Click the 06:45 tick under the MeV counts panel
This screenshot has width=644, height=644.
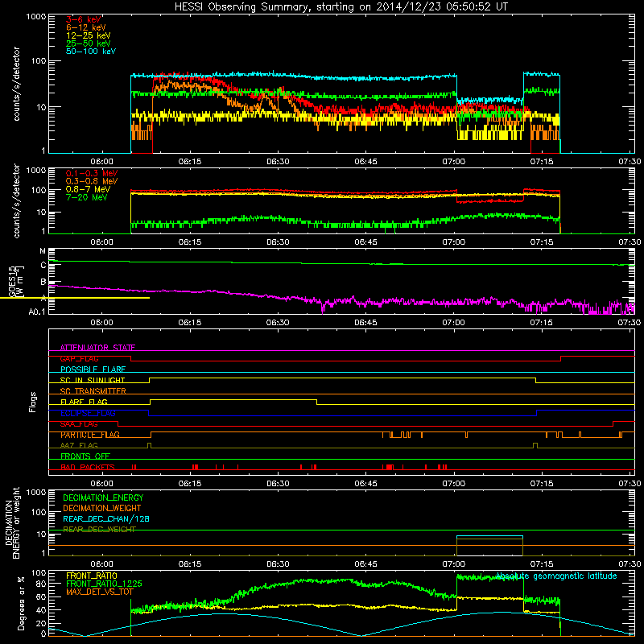(365, 242)
